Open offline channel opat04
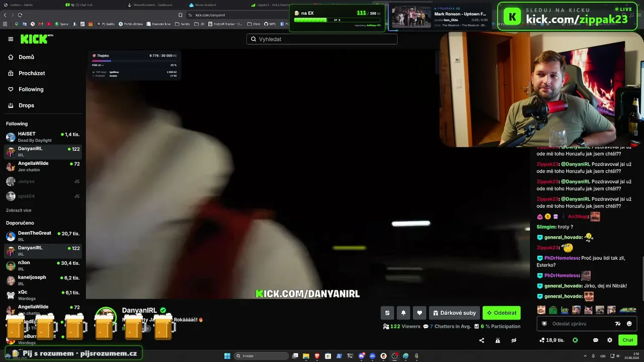The image size is (644, 362). (x=43, y=196)
